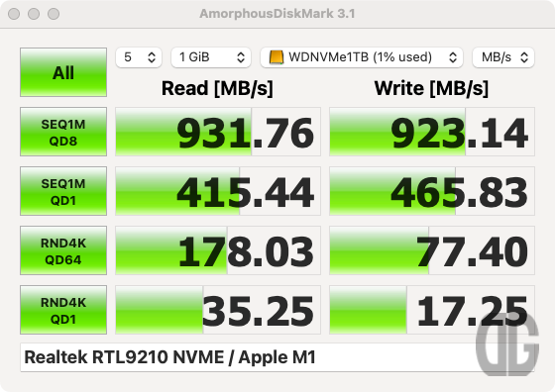Click the Write [MB/s] column header

click(431, 88)
